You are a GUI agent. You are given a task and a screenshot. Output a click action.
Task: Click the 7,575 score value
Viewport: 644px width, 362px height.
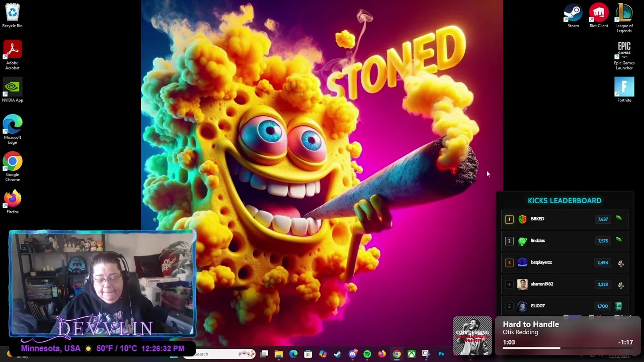[603, 241]
